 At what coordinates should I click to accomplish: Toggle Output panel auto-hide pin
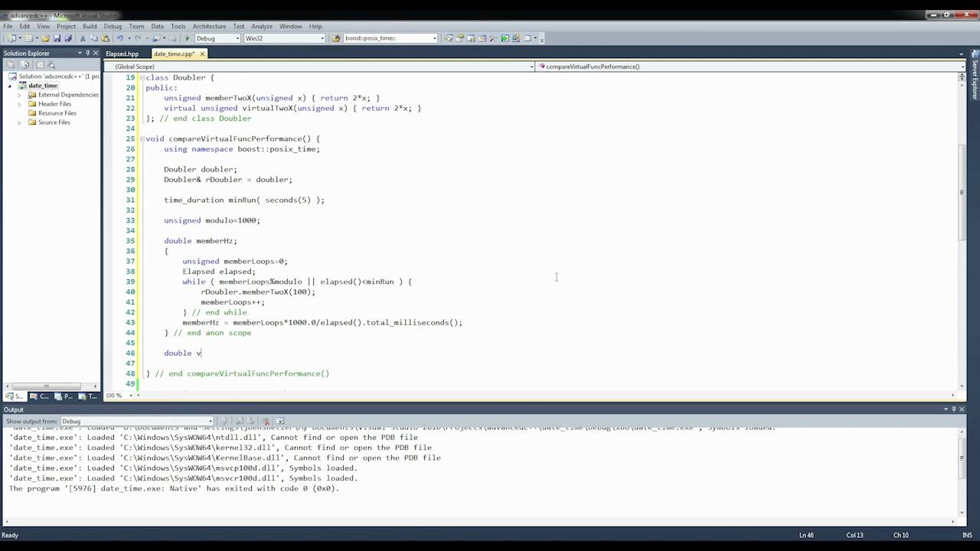[954, 409]
